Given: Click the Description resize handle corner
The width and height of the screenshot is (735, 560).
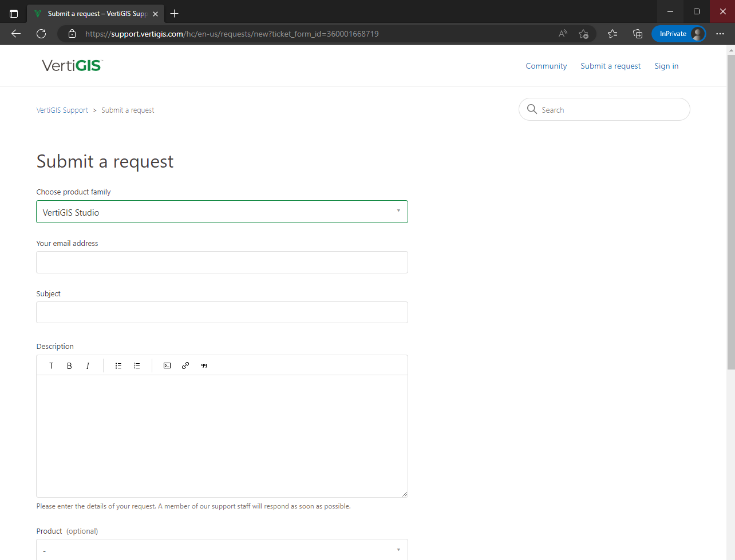Looking at the screenshot, I should click(x=404, y=494).
